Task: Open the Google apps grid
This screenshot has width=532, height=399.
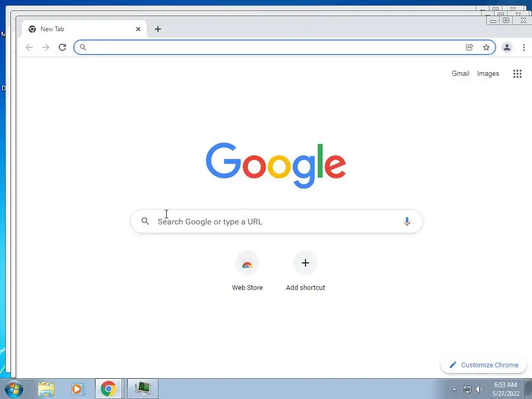Action: tap(517, 74)
